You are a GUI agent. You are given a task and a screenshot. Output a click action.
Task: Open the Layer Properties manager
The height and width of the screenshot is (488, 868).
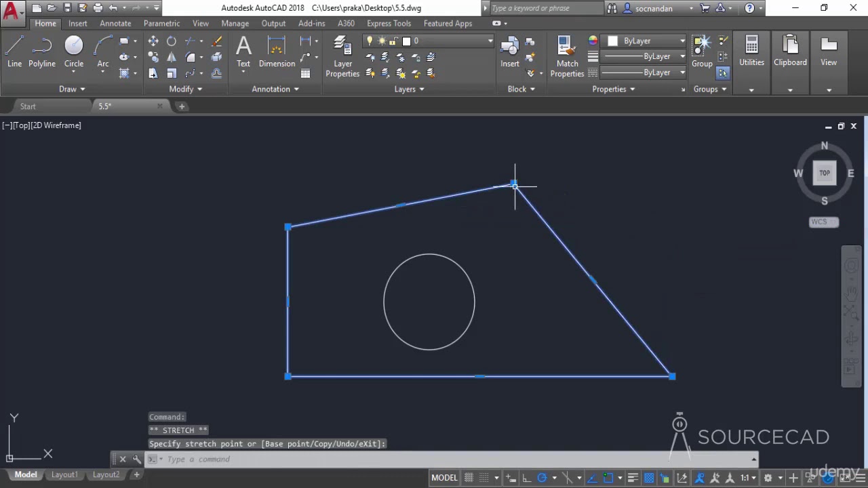[x=342, y=57]
